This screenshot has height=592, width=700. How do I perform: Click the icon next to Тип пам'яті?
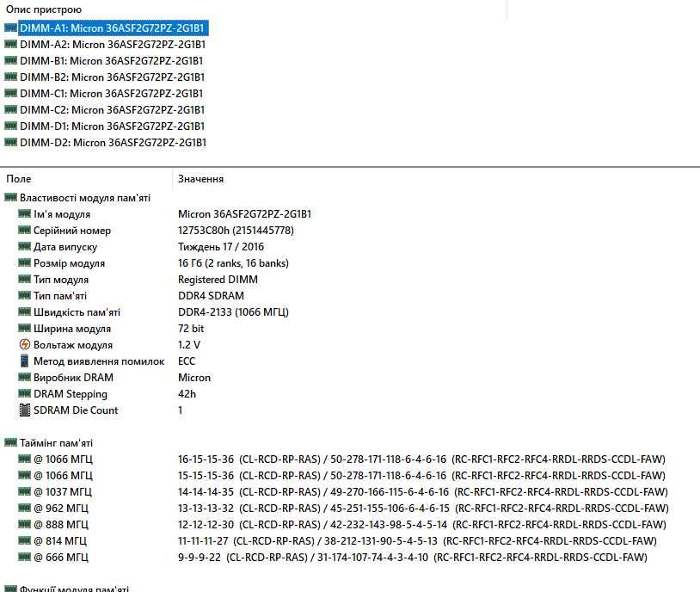(x=25, y=295)
